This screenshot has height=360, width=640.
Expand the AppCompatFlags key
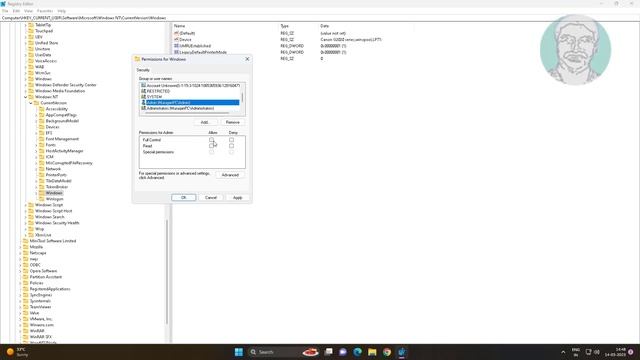click(36, 115)
